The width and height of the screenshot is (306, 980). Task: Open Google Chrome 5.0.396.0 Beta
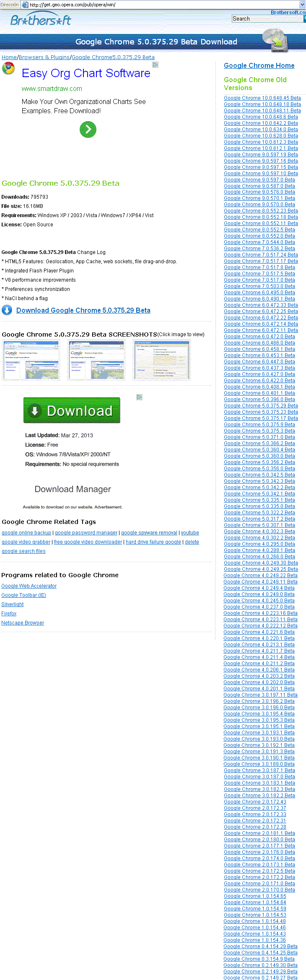(x=259, y=399)
